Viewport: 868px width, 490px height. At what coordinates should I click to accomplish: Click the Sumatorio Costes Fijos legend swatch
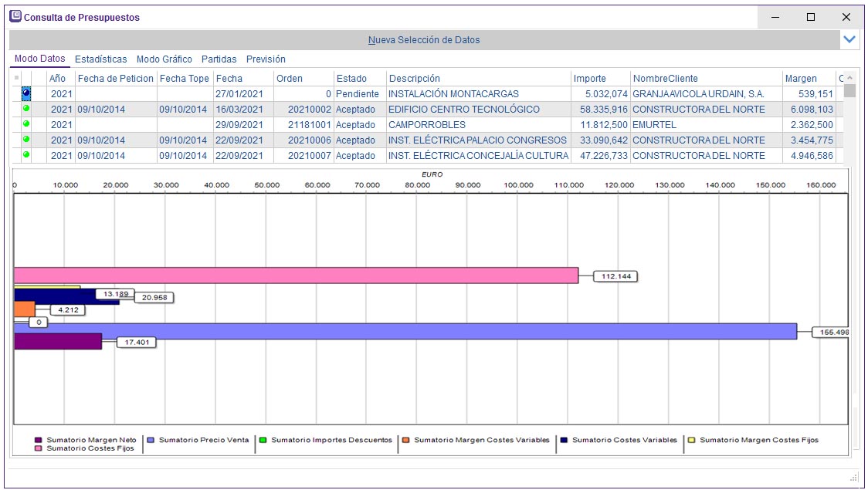(x=39, y=448)
